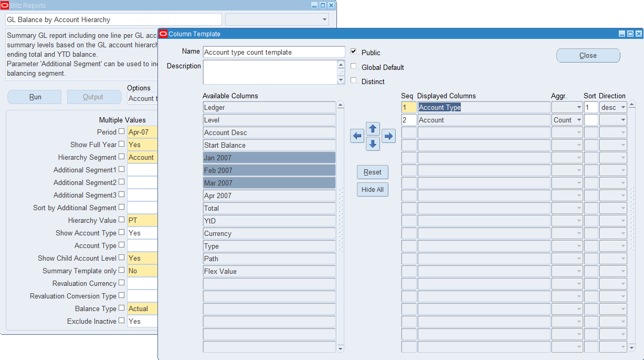
Task: Click the Hide All button
Action: [373, 190]
